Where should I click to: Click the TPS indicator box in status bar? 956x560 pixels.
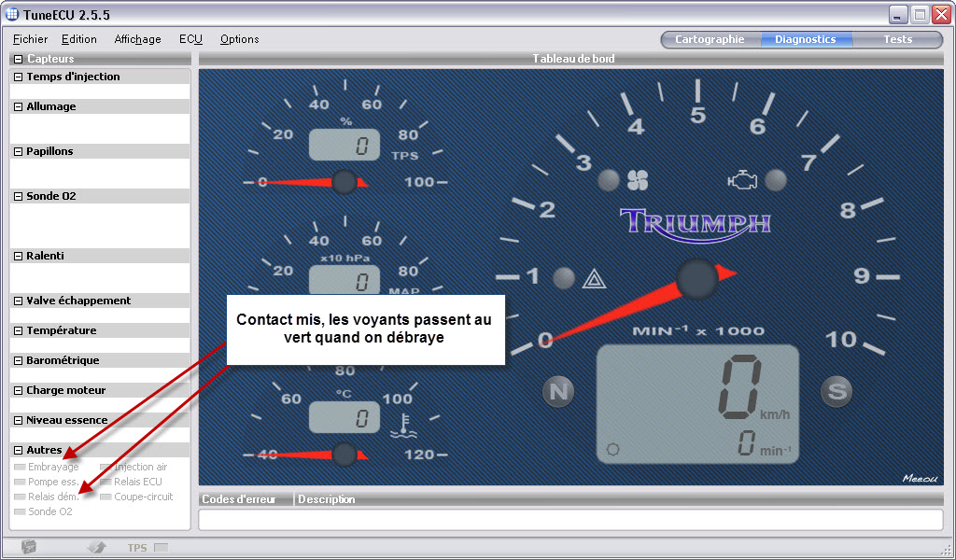coord(161,547)
